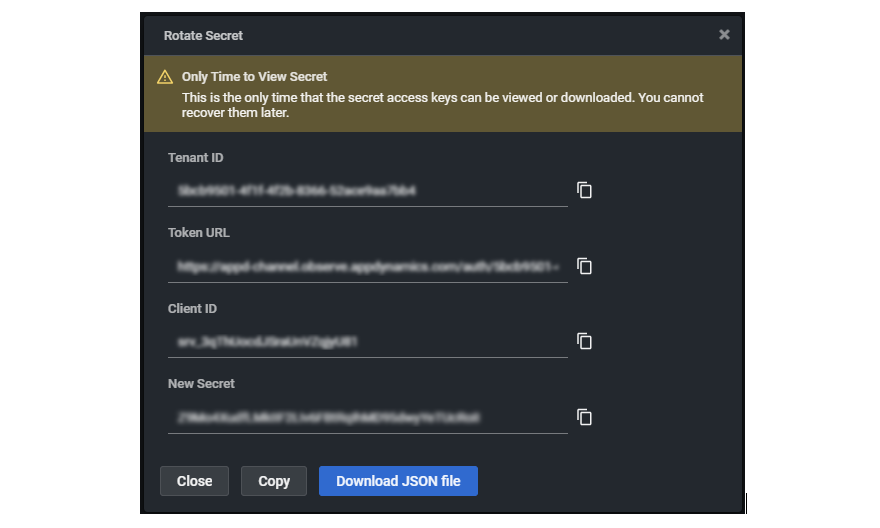Click the blurred New Secret field
The width and height of the screenshot is (880, 528).
pos(367,417)
